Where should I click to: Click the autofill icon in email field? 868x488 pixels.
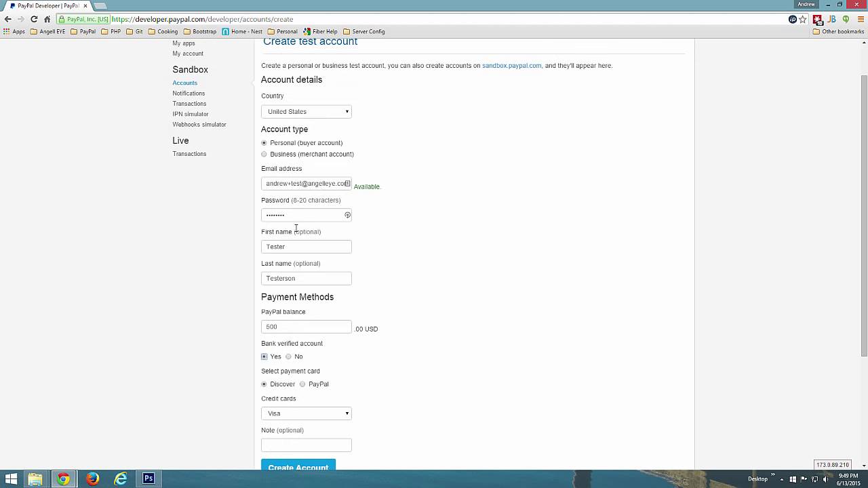347,184
